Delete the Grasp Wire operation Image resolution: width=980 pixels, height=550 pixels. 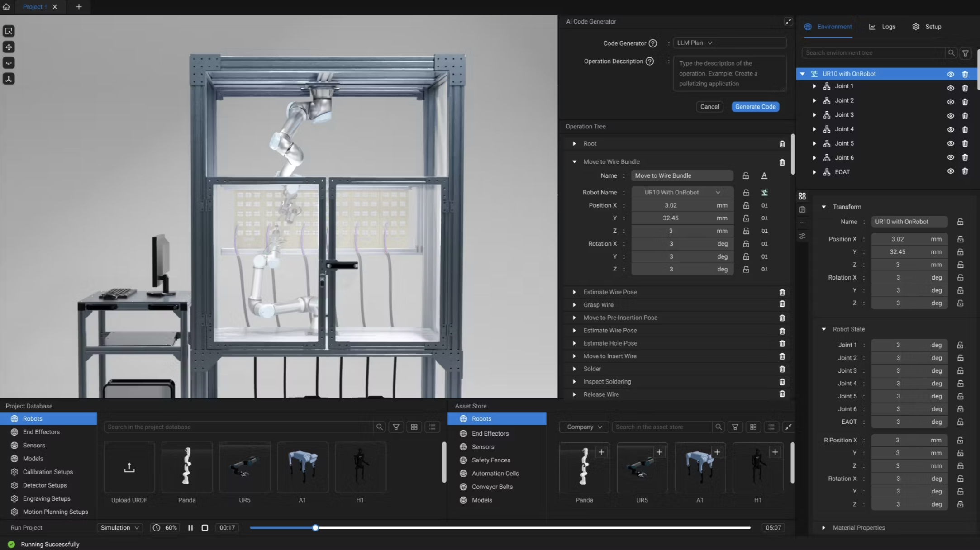(782, 304)
